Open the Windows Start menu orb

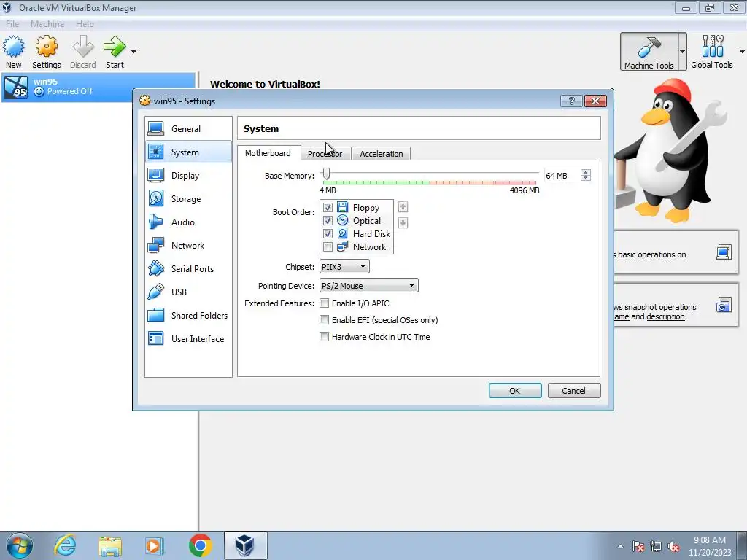[x=20, y=545]
